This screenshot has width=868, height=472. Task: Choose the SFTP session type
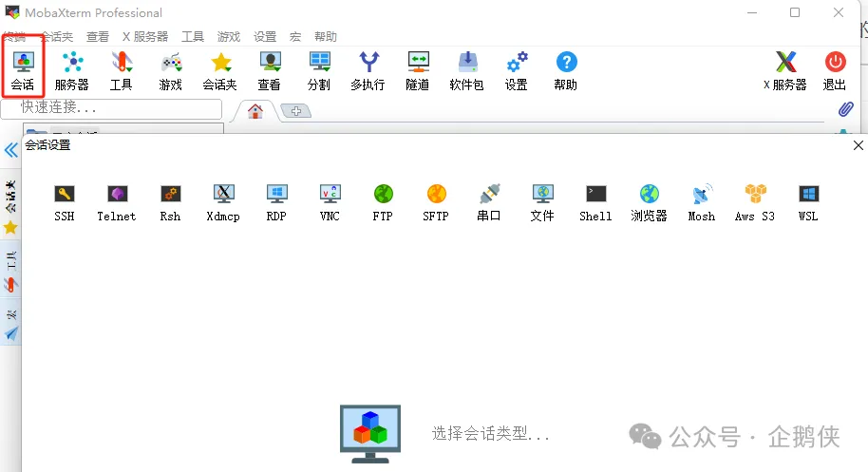point(436,203)
